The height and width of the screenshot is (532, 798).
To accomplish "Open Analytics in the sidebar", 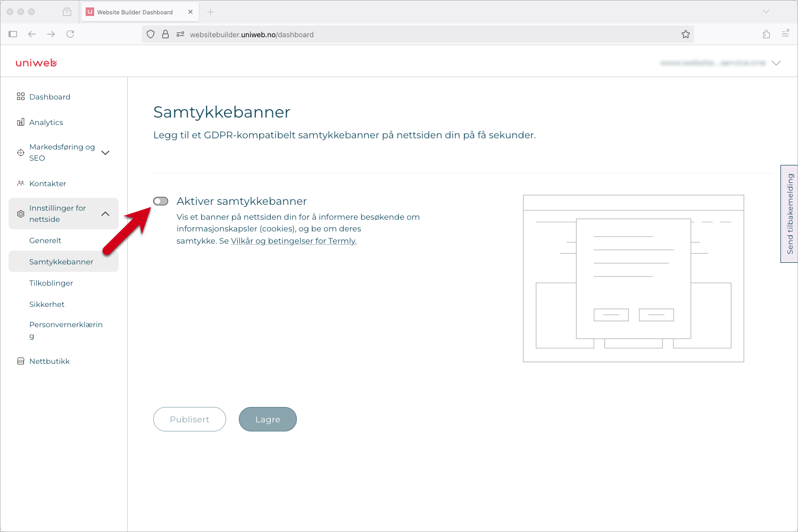I will coord(46,122).
